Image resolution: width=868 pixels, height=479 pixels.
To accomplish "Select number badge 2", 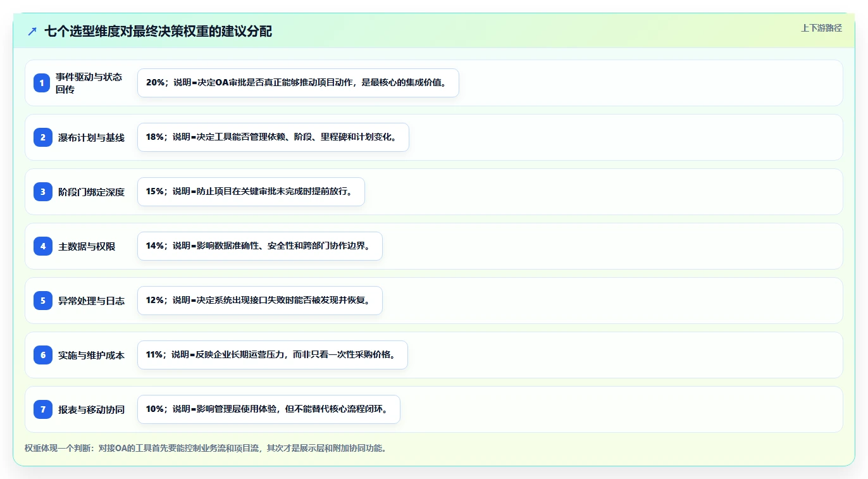I will pyautogui.click(x=43, y=137).
